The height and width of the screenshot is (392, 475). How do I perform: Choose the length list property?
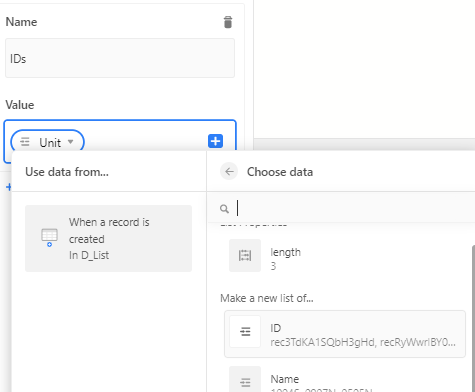(345, 255)
